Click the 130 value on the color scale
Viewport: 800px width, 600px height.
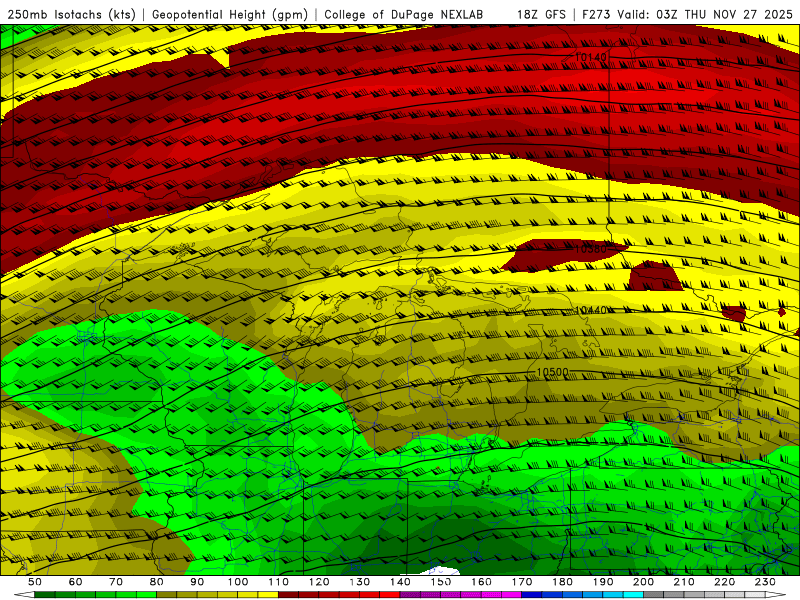(x=359, y=582)
